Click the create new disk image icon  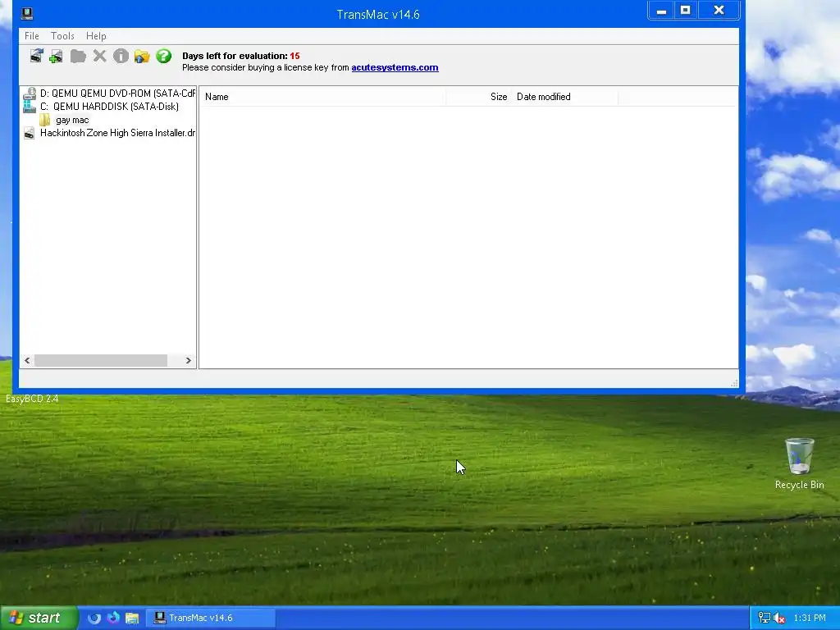56,57
